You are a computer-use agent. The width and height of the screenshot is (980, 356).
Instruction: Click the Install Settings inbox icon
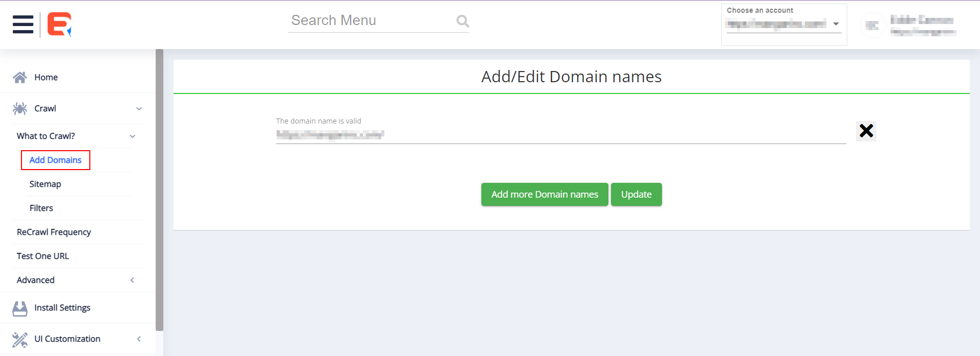20,308
